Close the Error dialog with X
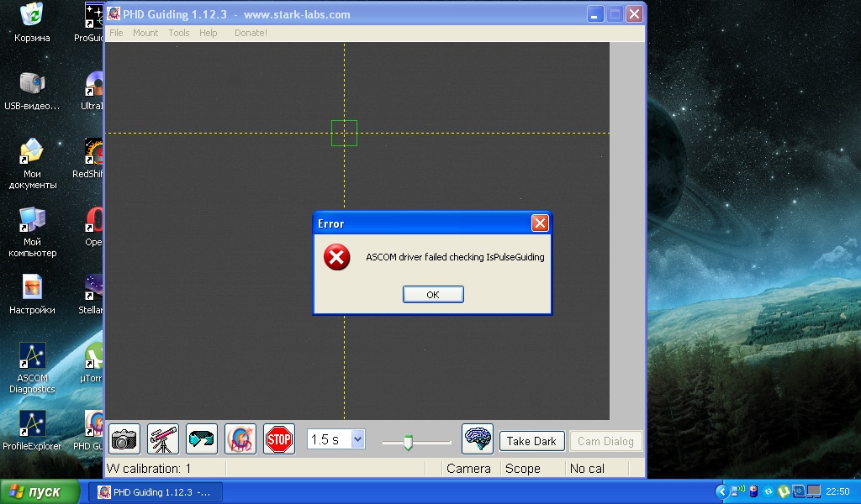This screenshot has width=861, height=504. point(540,223)
